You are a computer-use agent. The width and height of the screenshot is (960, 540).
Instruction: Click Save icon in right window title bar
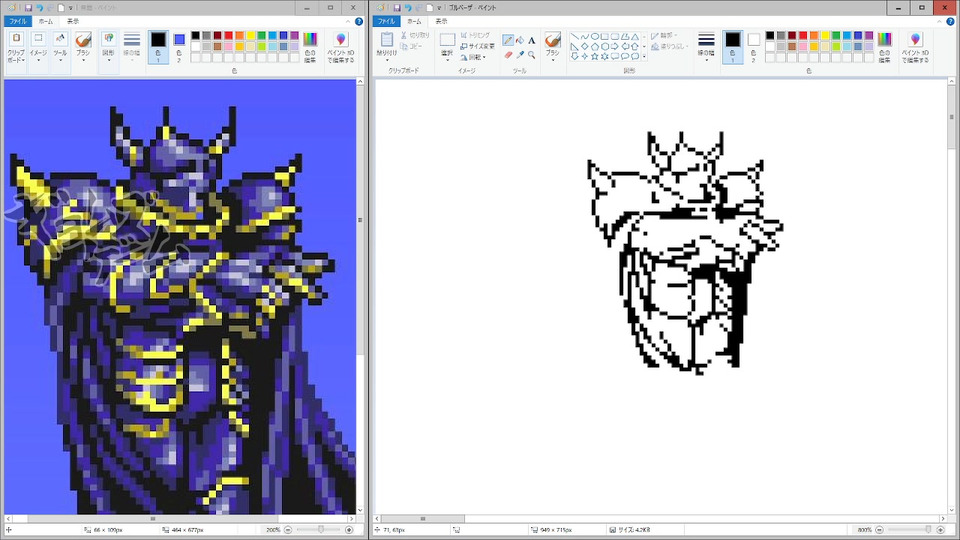coord(397,7)
